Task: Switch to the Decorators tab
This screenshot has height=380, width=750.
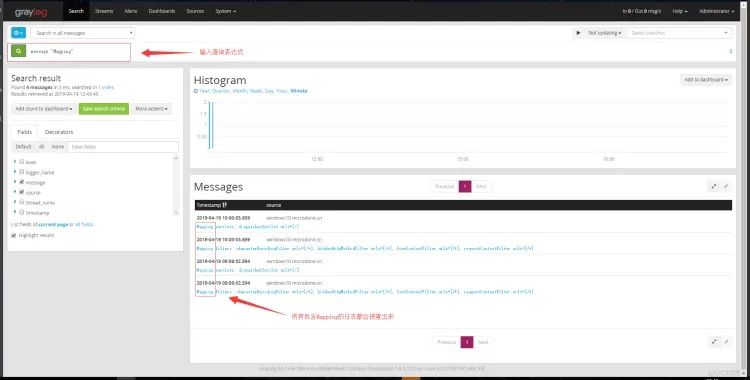Action: (59, 132)
